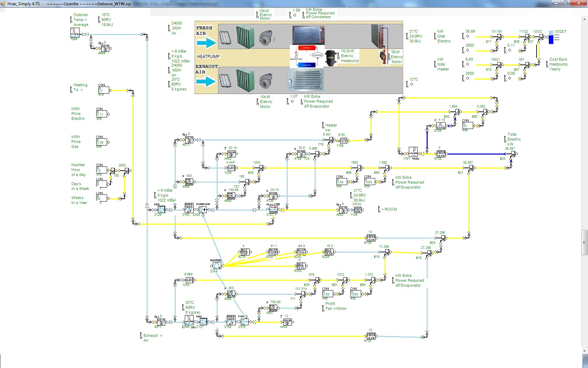Edit kWh Price Electric constant 0.11
588x368 pixels.
pyautogui.click(x=101, y=114)
